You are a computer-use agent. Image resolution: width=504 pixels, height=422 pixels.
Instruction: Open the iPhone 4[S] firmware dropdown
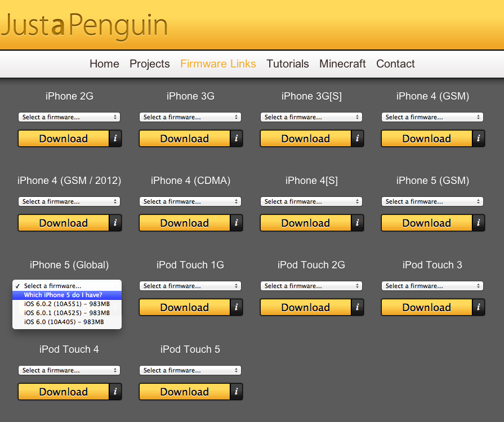coord(311,201)
